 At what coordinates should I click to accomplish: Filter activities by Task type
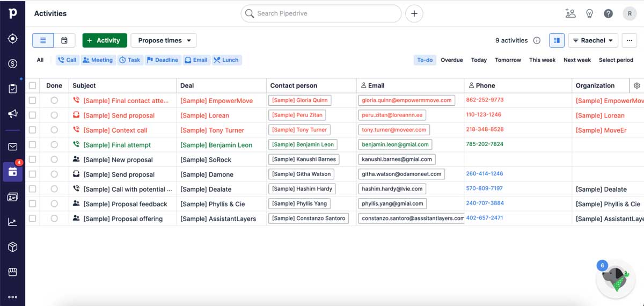(130, 60)
